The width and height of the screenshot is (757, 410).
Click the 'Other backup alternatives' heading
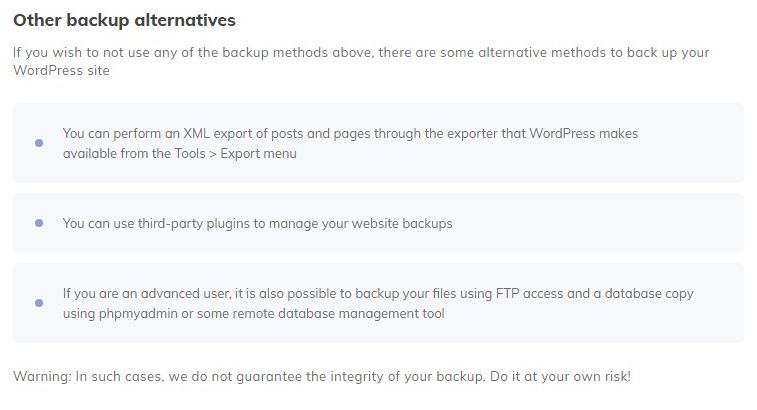(125, 20)
